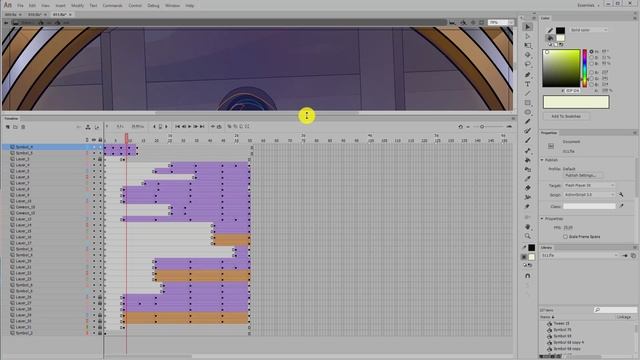This screenshot has width=640, height=360.
Task: Open the Essentials workspace dropdown
Action: click(x=588, y=5)
